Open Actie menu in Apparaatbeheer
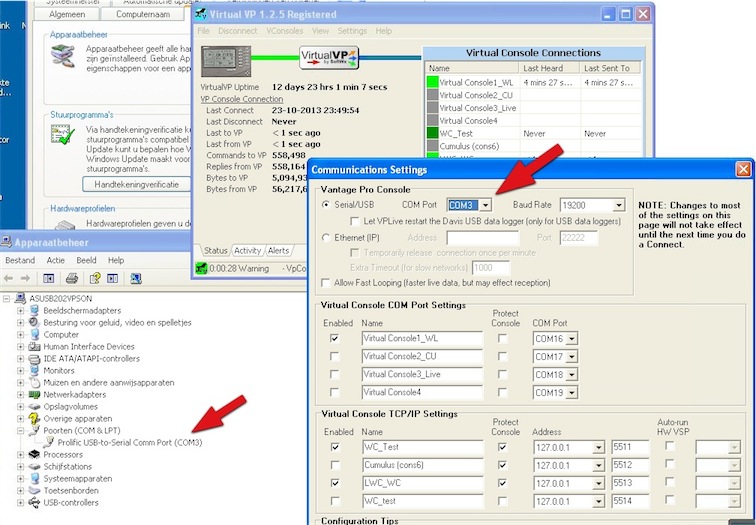The height and width of the screenshot is (525, 756). click(x=55, y=260)
